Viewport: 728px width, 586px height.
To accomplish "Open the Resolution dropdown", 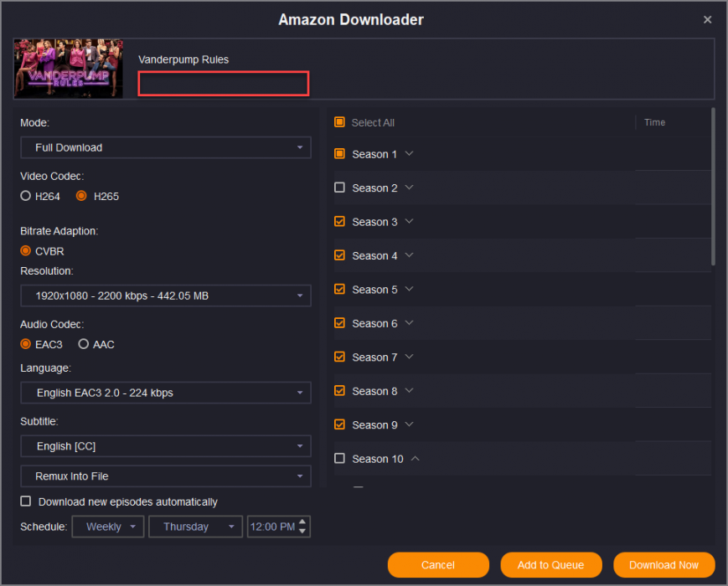I will tap(166, 296).
